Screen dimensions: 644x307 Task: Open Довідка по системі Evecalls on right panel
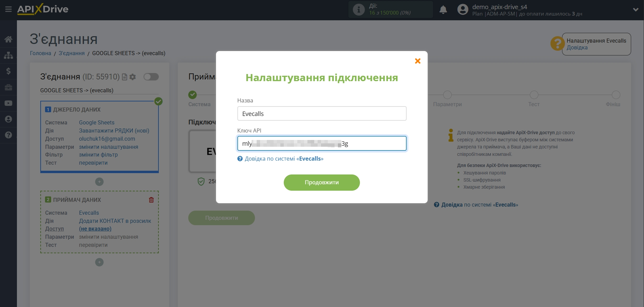tap(479, 205)
